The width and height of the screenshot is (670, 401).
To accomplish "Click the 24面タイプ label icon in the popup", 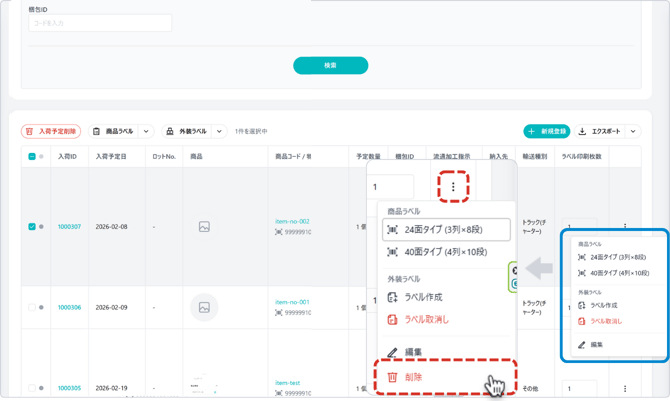I will [392, 230].
